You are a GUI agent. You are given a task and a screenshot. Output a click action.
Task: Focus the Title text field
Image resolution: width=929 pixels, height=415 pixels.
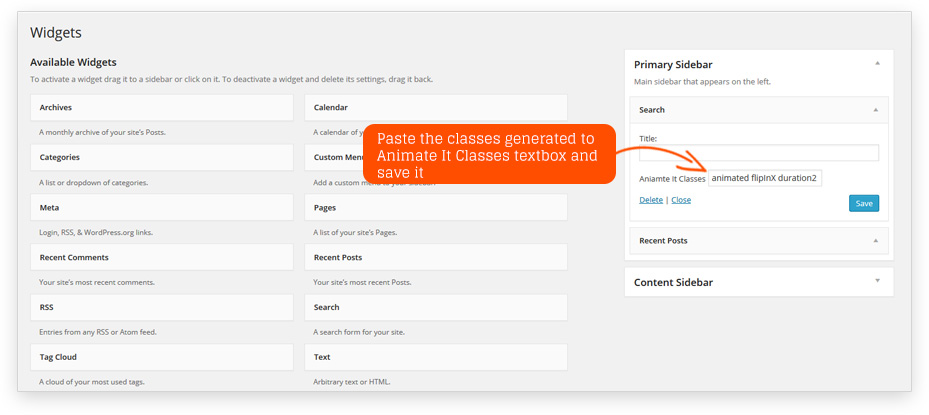point(758,153)
